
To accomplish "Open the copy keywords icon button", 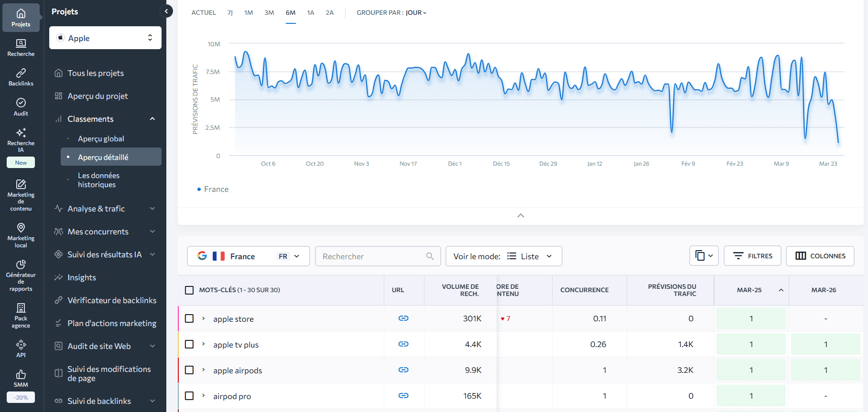I will (x=704, y=256).
